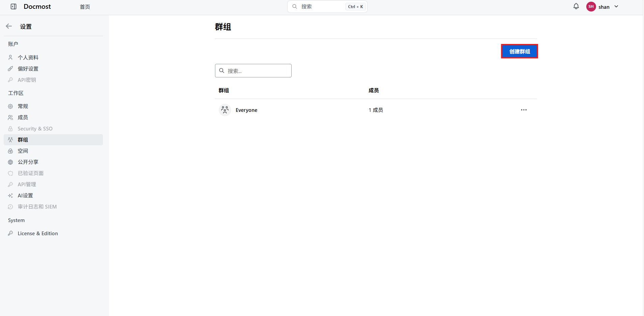Click the 1 成员 cell
The width and height of the screenshot is (644, 316).
[376, 110]
